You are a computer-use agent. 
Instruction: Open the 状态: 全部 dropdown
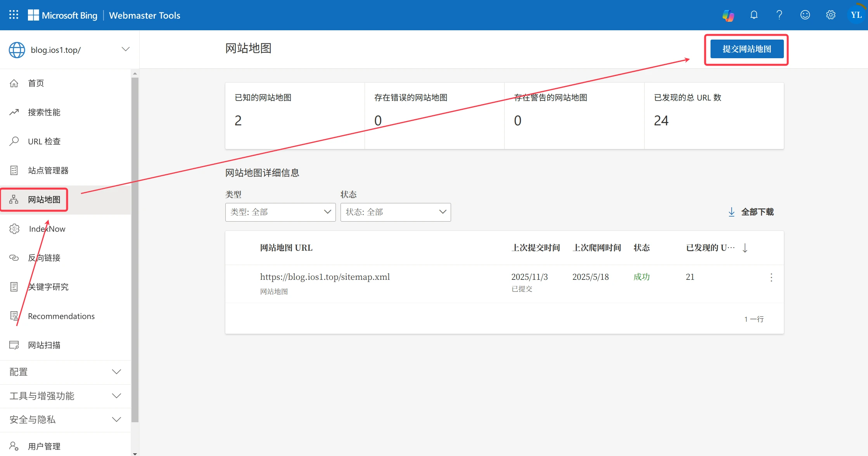(395, 212)
